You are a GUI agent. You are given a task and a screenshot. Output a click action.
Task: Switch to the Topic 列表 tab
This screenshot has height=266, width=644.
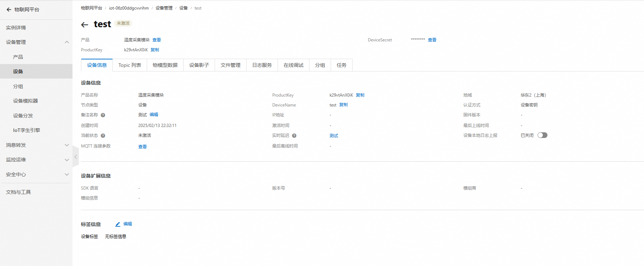pos(130,65)
